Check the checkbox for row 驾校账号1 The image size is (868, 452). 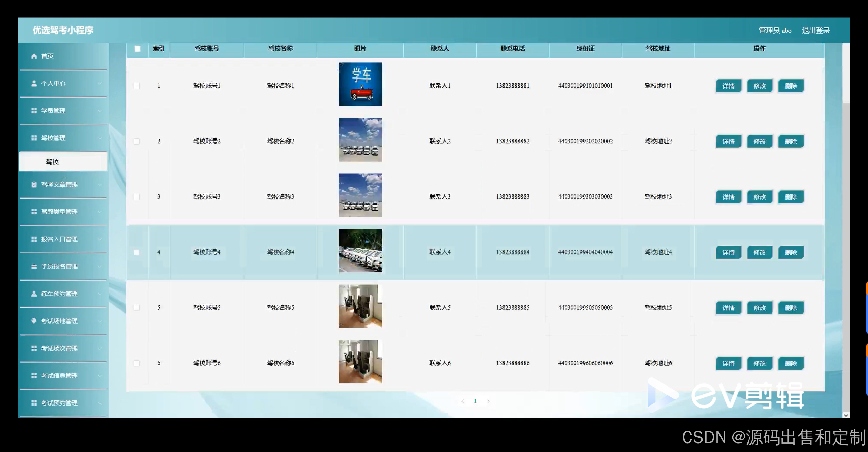[x=137, y=86]
